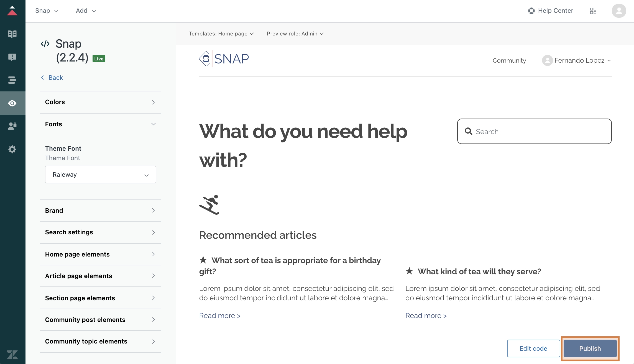Screen dimensions: 634x364
Task: Select the Customize design eye icon
Action: 12,103
